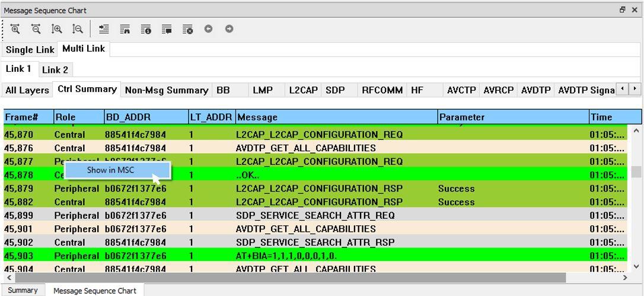Switch to the RFCOMM tab

[382, 90]
